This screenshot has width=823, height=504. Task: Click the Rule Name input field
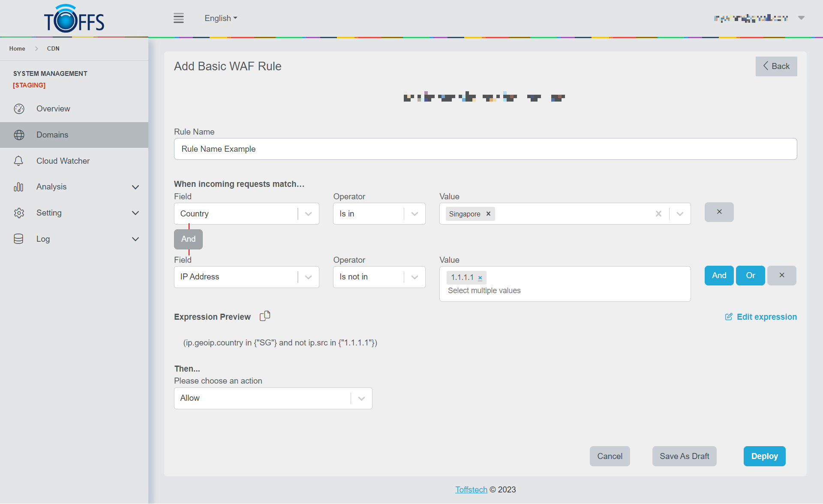[485, 149]
